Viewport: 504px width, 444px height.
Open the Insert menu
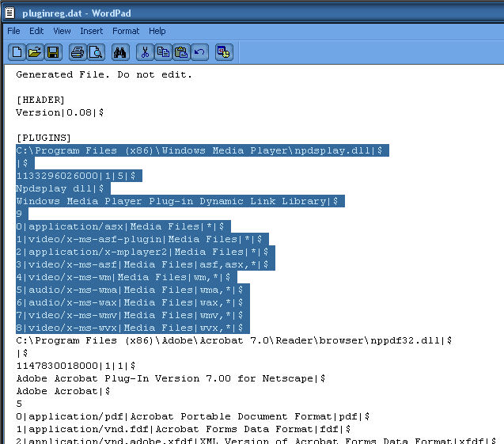(x=92, y=31)
